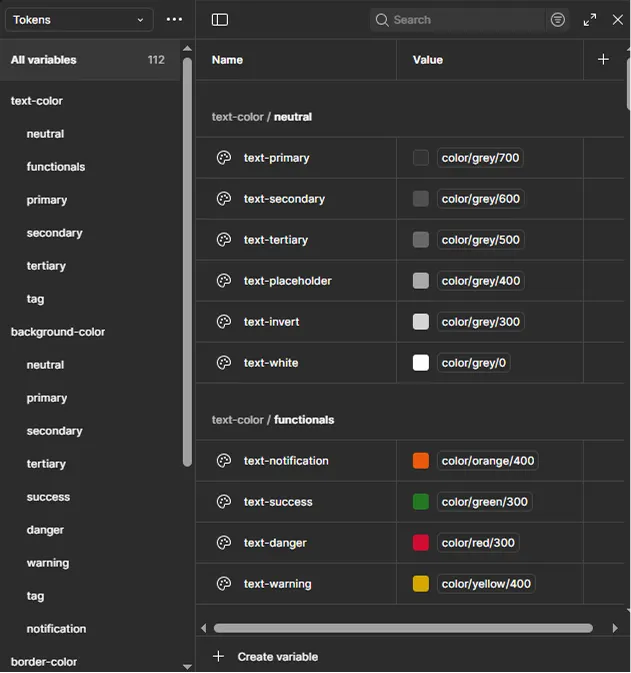The width and height of the screenshot is (631, 673).
Task: Click the filter icon in search bar
Action: tap(558, 20)
